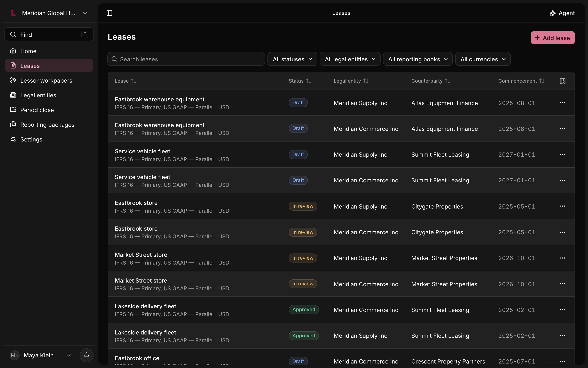The height and width of the screenshot is (368, 588).
Task: Focus the Search leases field
Action: (186, 59)
